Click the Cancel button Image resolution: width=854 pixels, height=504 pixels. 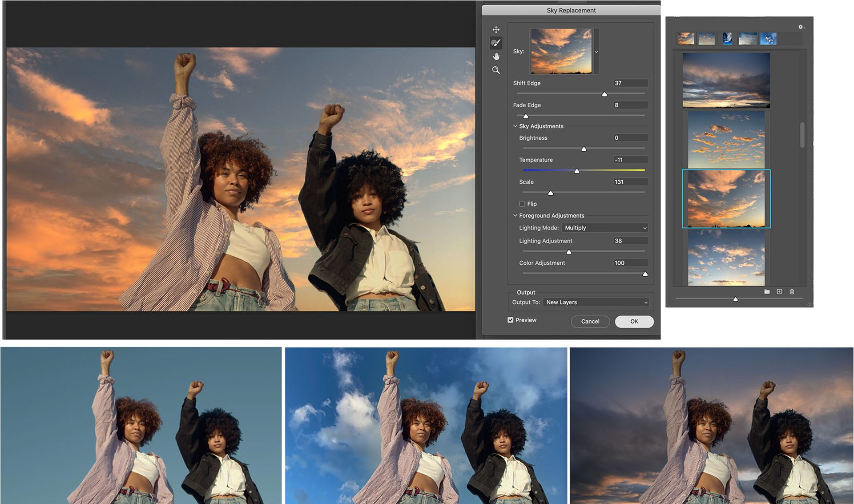590,321
